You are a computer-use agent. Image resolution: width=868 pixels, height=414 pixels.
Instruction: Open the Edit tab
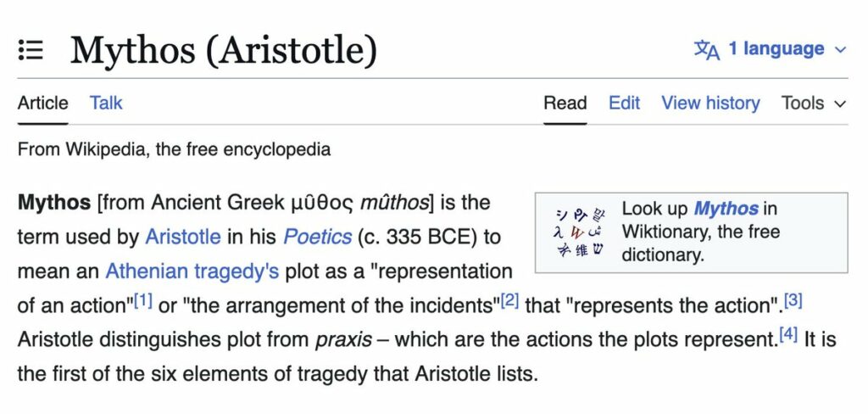624,103
